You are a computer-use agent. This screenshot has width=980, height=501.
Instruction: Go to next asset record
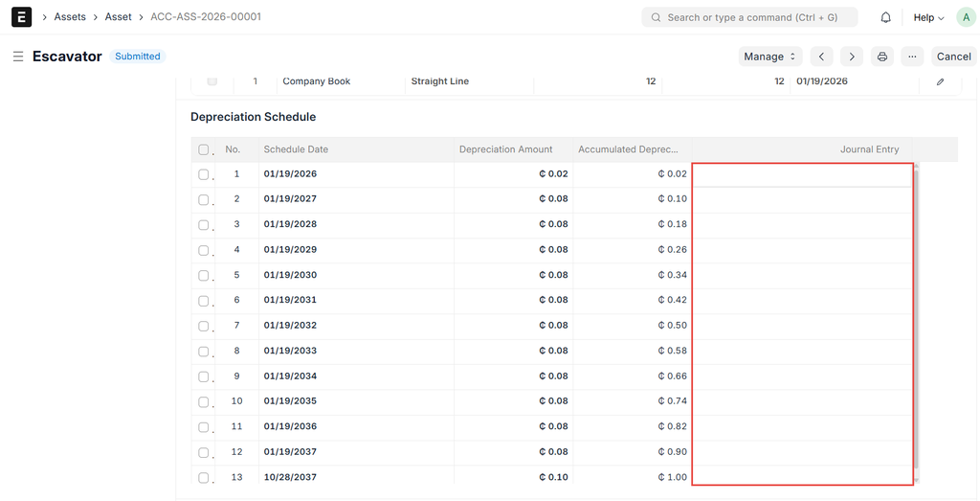pyautogui.click(x=852, y=57)
